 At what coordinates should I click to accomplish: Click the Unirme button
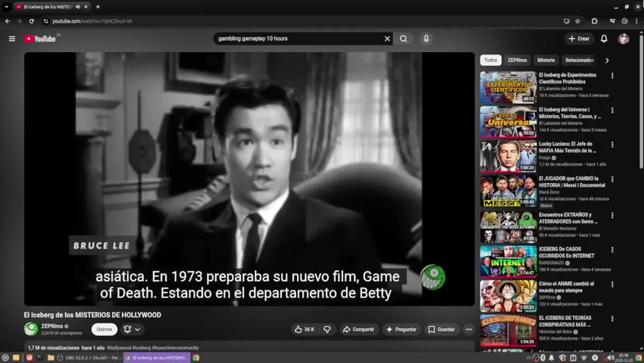(x=104, y=329)
